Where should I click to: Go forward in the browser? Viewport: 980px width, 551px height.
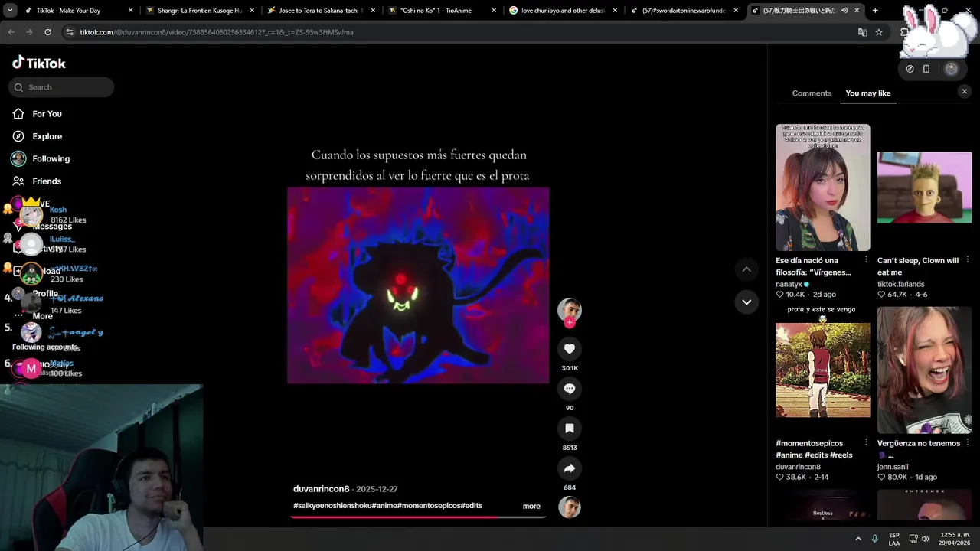[29, 32]
